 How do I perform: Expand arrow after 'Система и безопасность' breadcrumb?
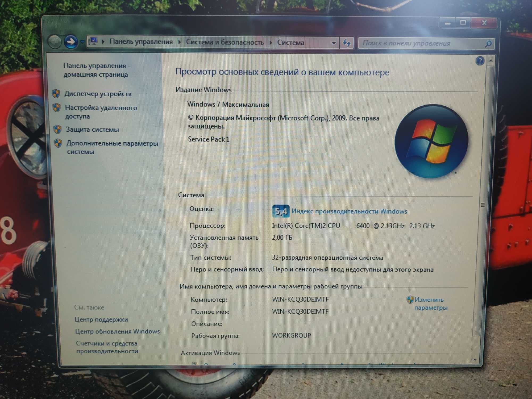pyautogui.click(x=271, y=43)
